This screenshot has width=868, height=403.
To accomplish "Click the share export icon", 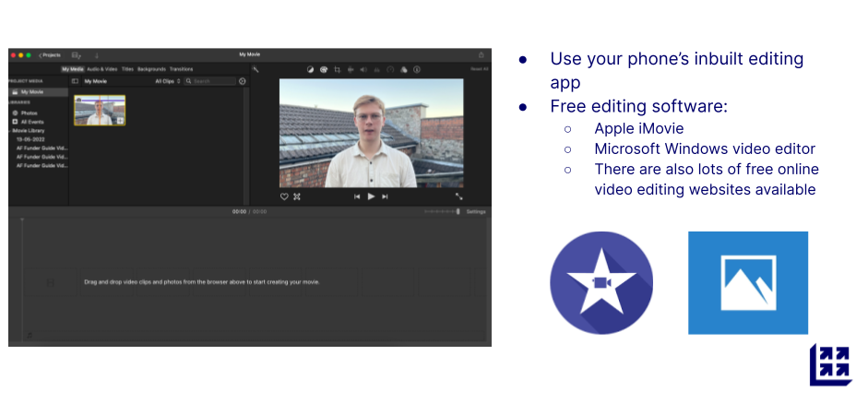I will (x=482, y=54).
